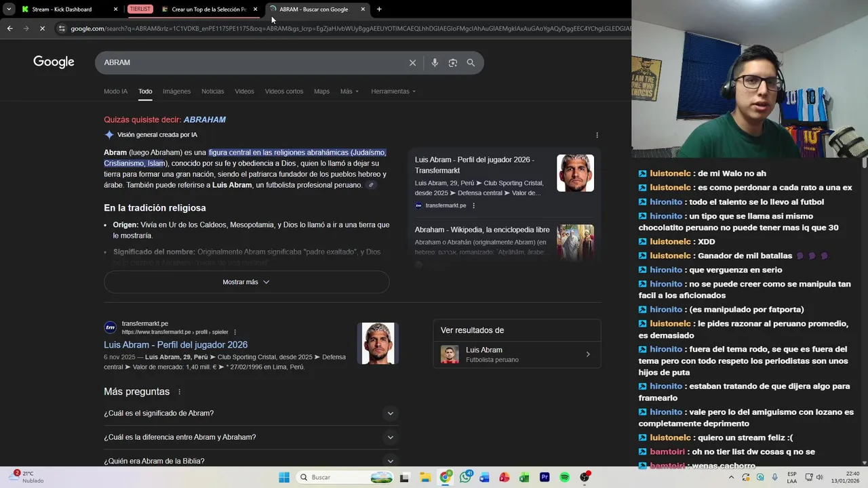Select the Videos search tab
The image size is (868, 488).
tap(244, 91)
